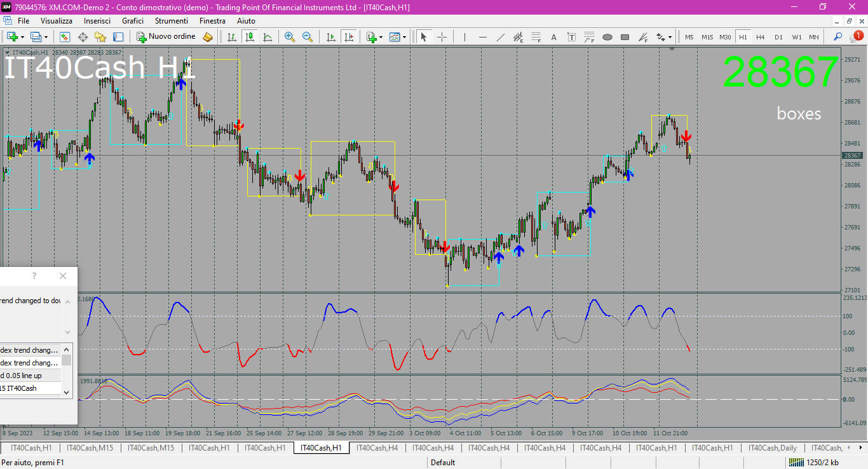This screenshot has height=469, width=868.
Task: Switch to IT40Cash,Daily chart tab
Action: [771, 448]
